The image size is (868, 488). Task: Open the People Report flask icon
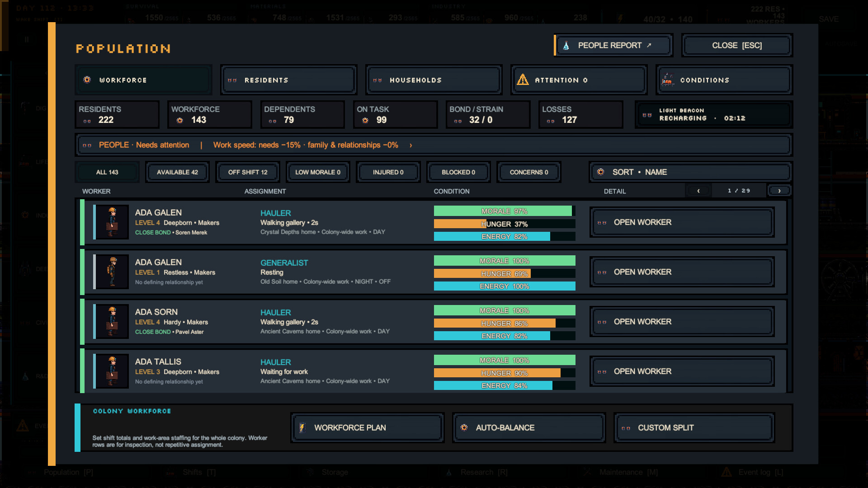tap(566, 46)
